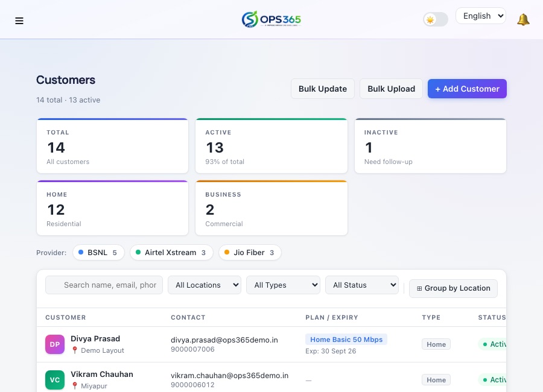
Task: Select the Home 12 Residential card
Action: pos(113,208)
